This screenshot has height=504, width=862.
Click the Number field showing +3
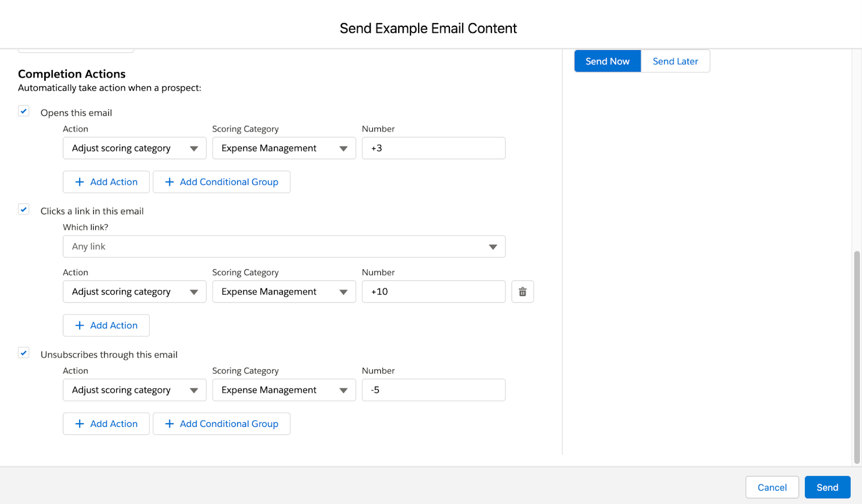coord(433,148)
